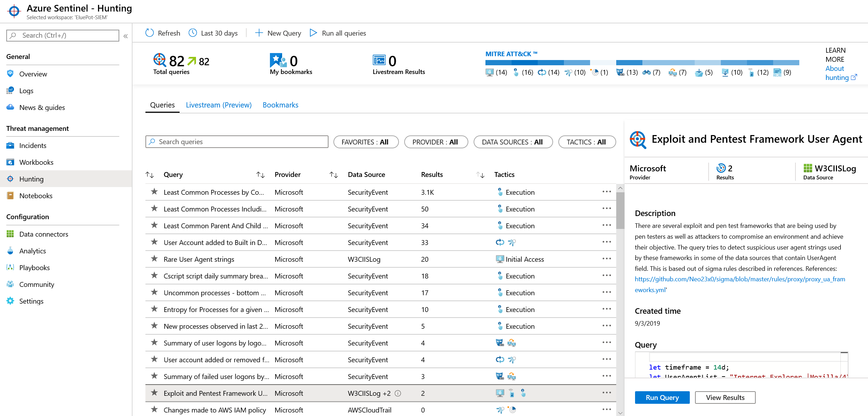Image resolution: width=868 pixels, height=416 pixels.
Task: Run all queries from toolbar
Action: (338, 33)
